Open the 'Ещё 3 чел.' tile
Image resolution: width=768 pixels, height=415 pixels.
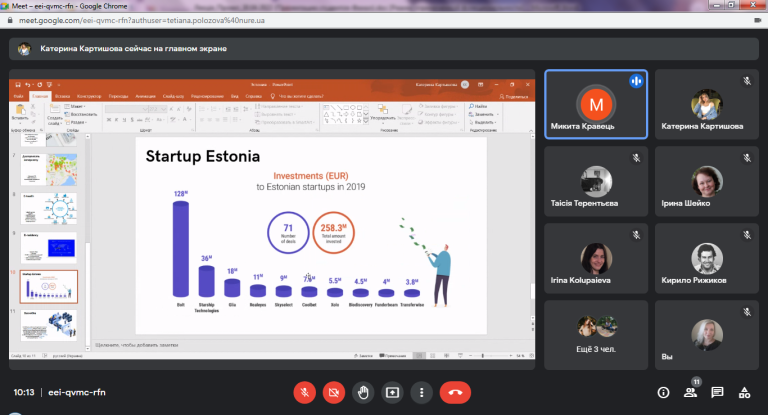[596, 335]
